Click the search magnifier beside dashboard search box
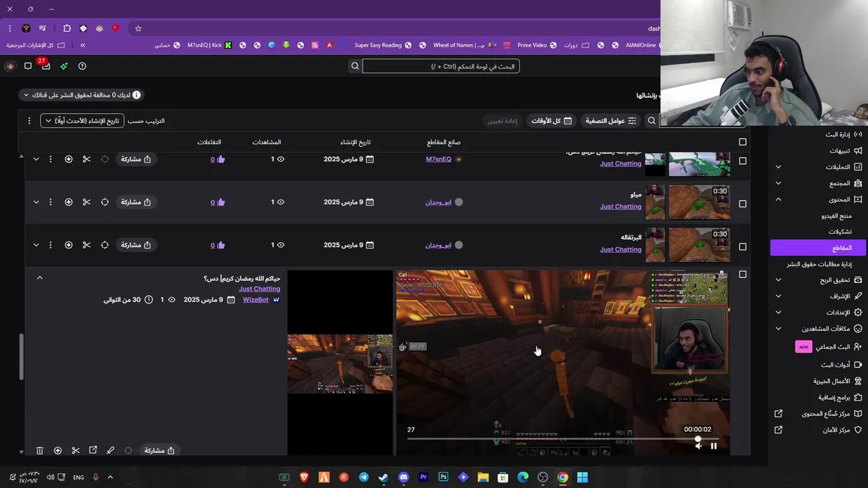This screenshot has width=868, height=488. click(x=355, y=66)
